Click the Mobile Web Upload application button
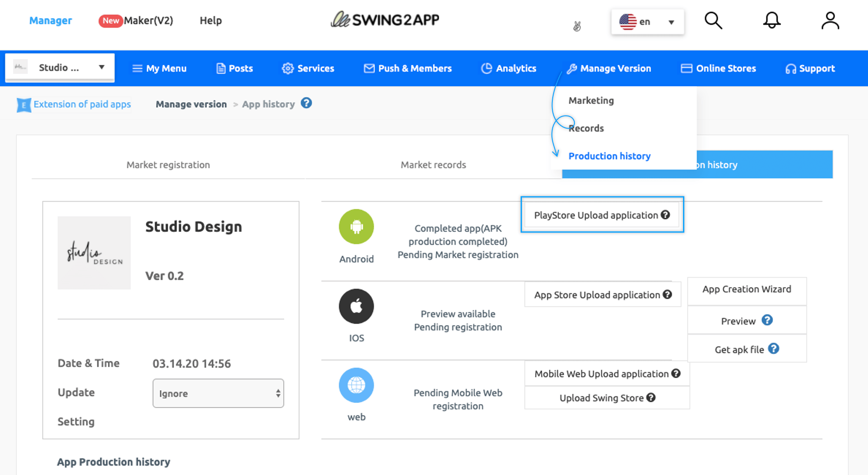The height and width of the screenshot is (475, 868). (x=607, y=373)
